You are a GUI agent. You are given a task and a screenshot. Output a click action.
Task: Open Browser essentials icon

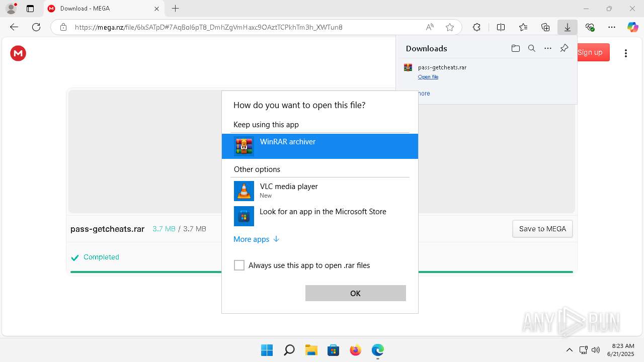point(590,27)
